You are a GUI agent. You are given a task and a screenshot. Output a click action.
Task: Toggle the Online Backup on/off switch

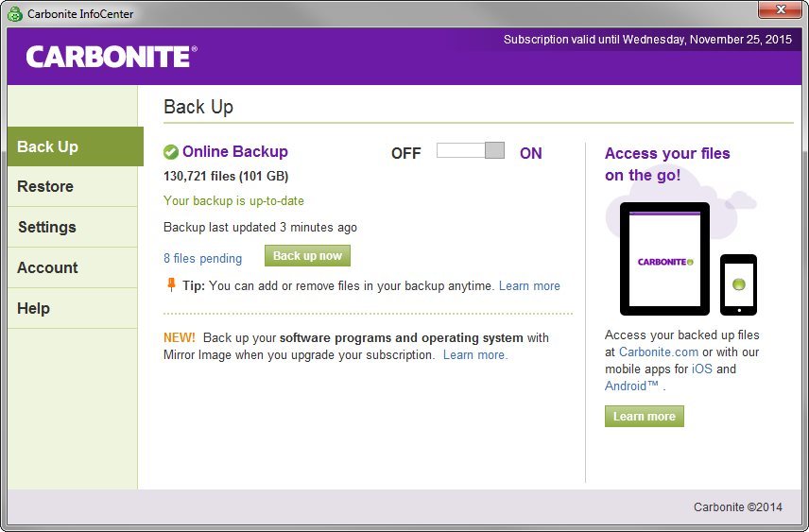pos(470,151)
